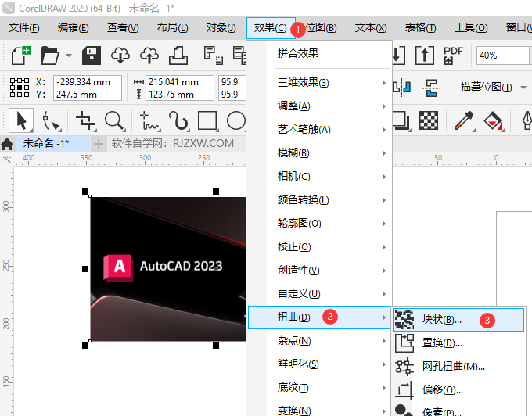Expand the Open file dropdown arrow

click(69, 56)
